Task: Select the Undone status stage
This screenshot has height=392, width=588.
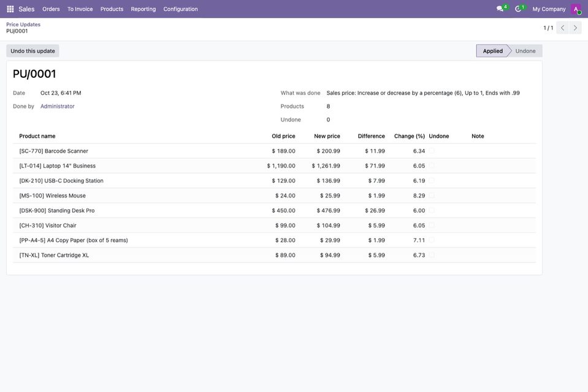Action: click(525, 51)
